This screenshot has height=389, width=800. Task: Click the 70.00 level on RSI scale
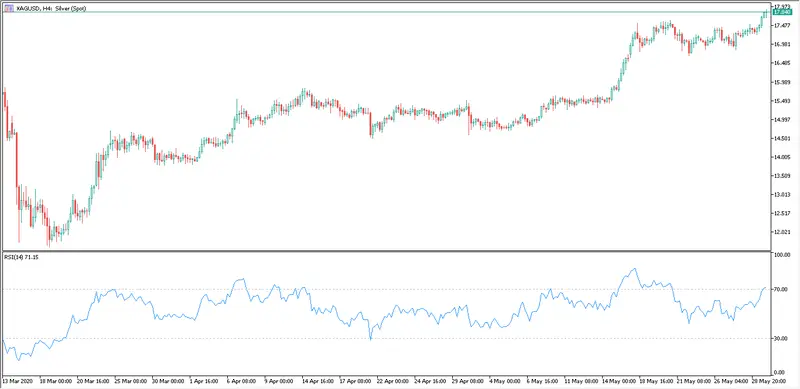pos(781,289)
